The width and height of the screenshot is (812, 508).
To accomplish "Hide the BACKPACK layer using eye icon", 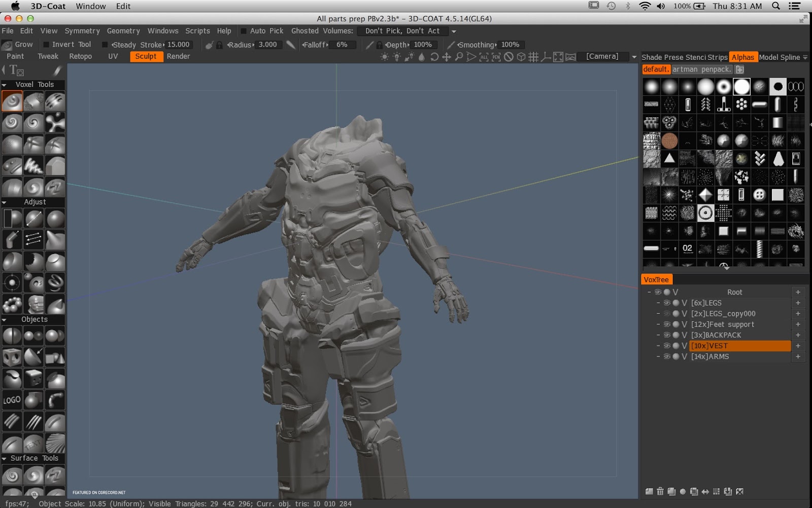I will click(x=667, y=335).
